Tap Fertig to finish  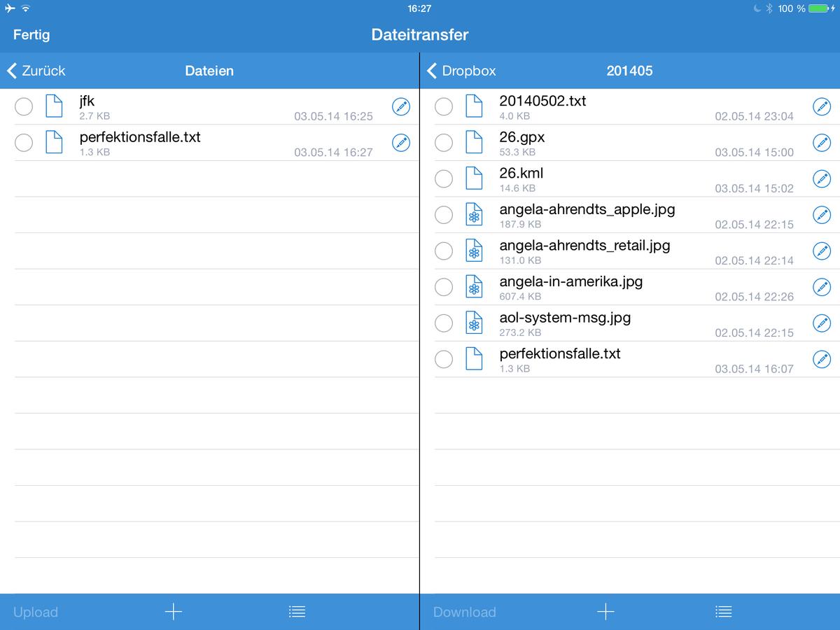click(x=31, y=34)
